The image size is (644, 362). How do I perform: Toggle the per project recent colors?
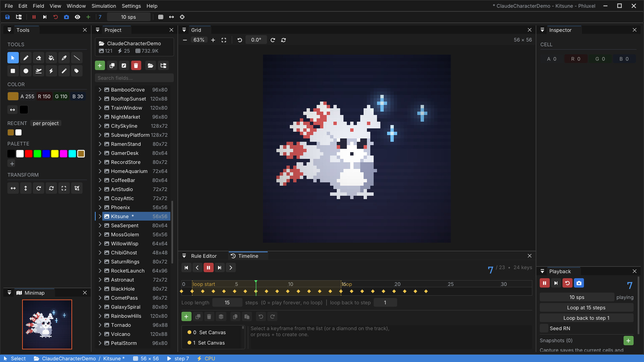tap(46, 123)
